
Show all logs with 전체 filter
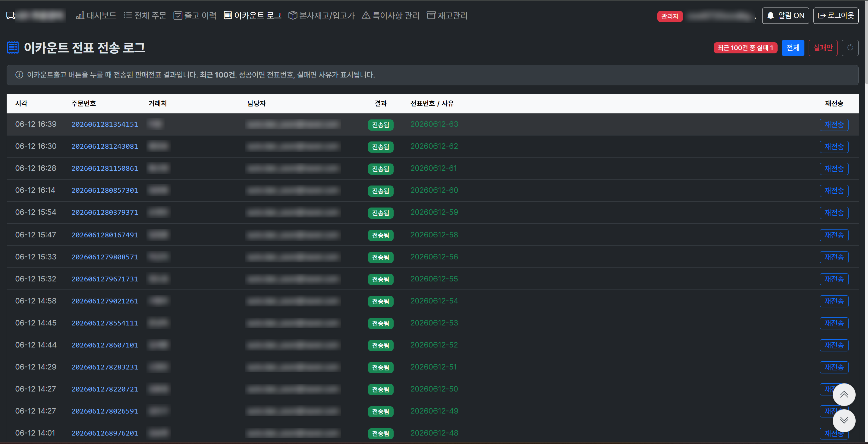(793, 48)
